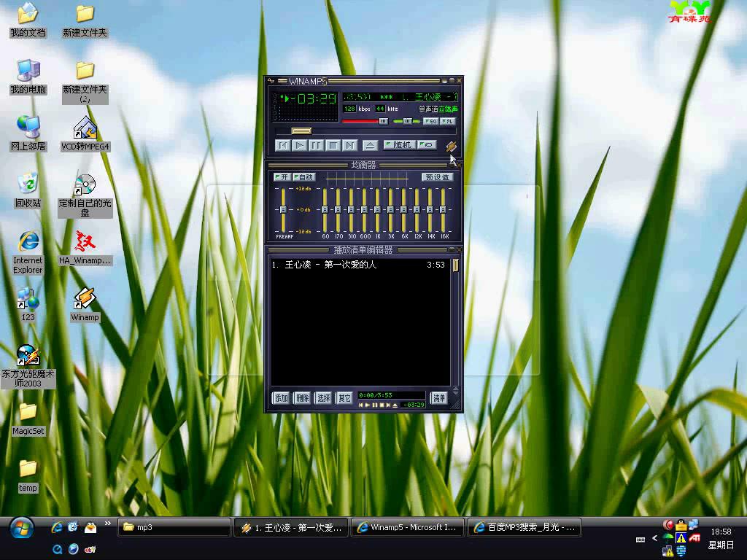Pause playback in Winamp main window
The width and height of the screenshot is (747, 560).
(x=317, y=145)
